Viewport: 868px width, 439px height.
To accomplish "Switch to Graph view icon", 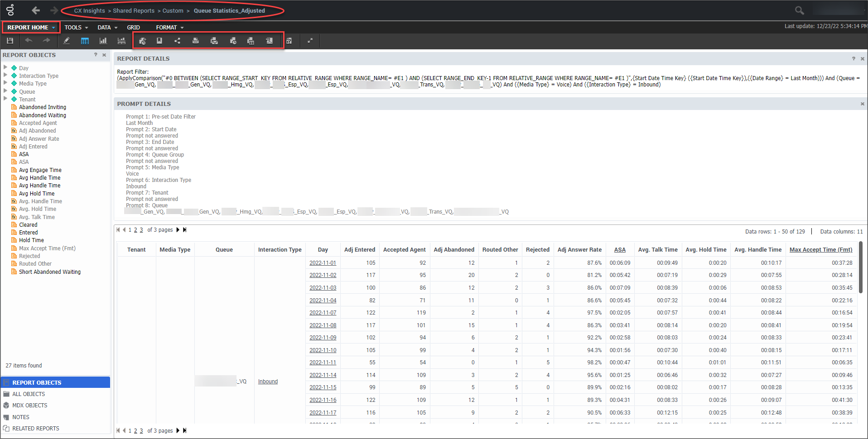I will [103, 41].
